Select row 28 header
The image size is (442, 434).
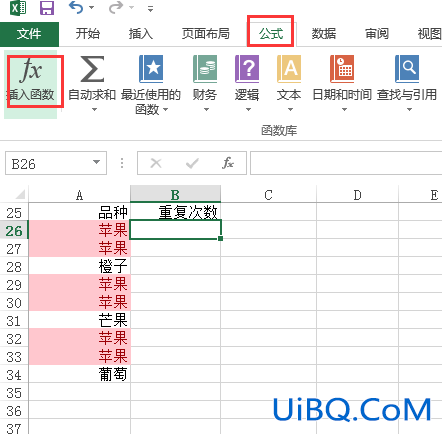pyautogui.click(x=14, y=267)
